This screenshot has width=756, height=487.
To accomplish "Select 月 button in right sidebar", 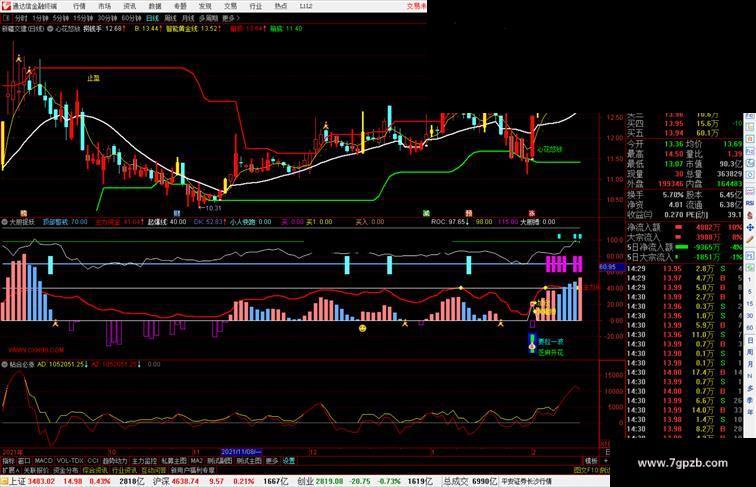I will (750, 365).
